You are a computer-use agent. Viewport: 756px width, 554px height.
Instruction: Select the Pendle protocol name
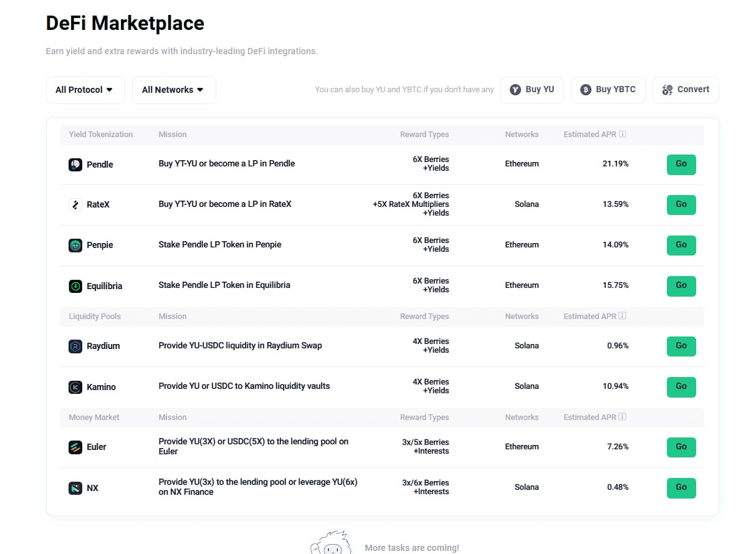pyautogui.click(x=100, y=165)
